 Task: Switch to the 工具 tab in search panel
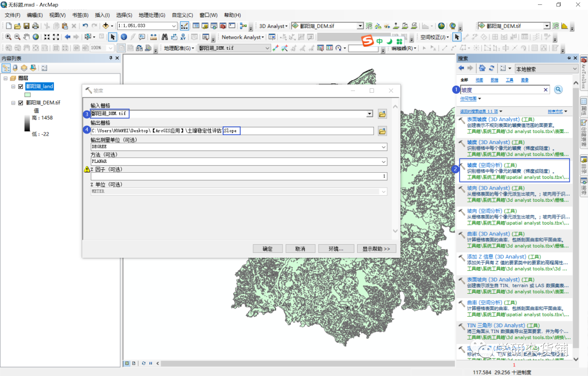coord(509,79)
